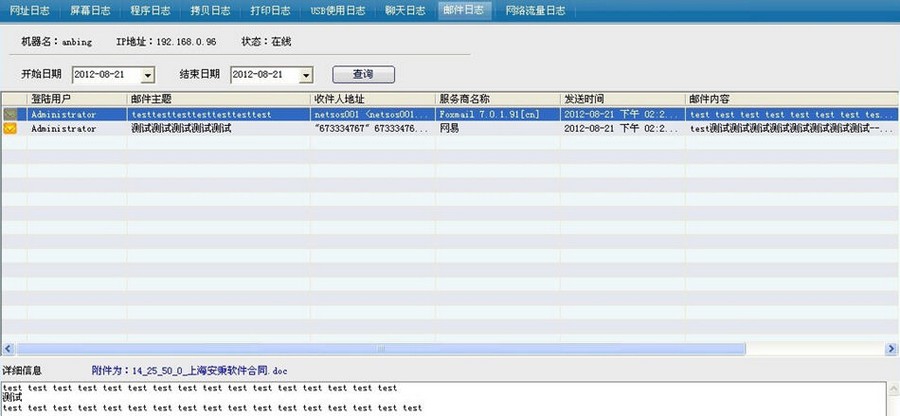The width and height of the screenshot is (900, 416).
Task: Sort by the 收件人地址 column header
Action: tap(373, 99)
